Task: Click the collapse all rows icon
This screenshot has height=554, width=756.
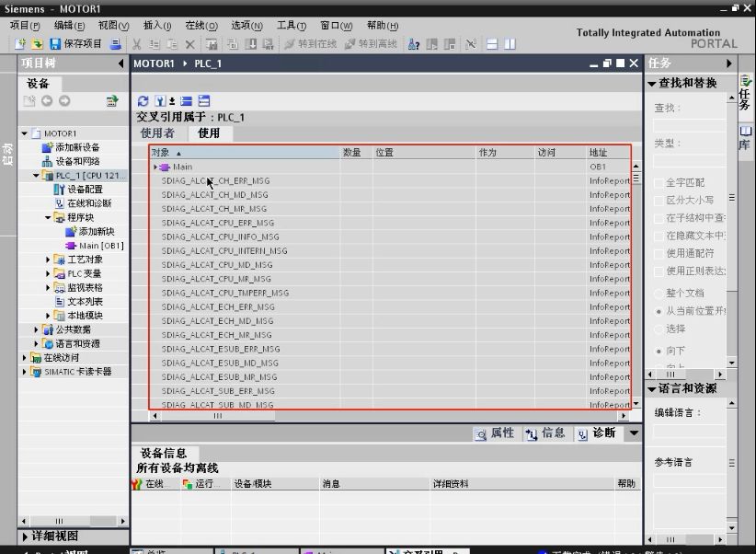Action: [x=186, y=101]
